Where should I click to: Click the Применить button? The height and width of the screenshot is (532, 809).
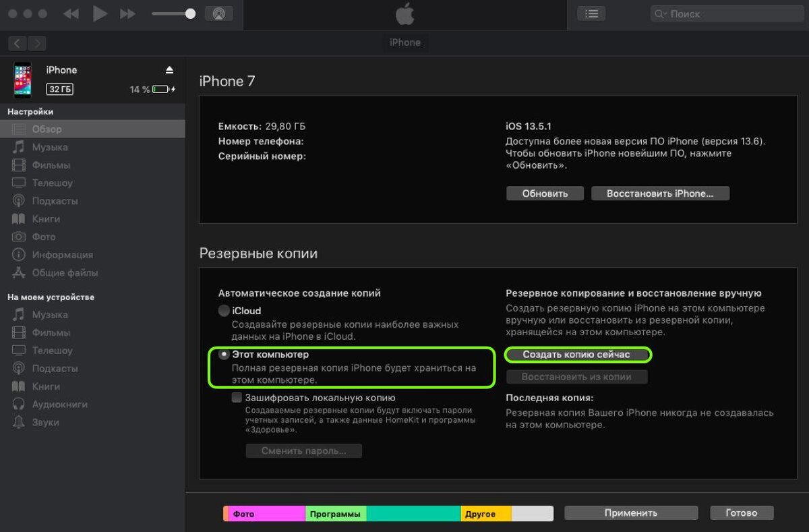(x=631, y=513)
